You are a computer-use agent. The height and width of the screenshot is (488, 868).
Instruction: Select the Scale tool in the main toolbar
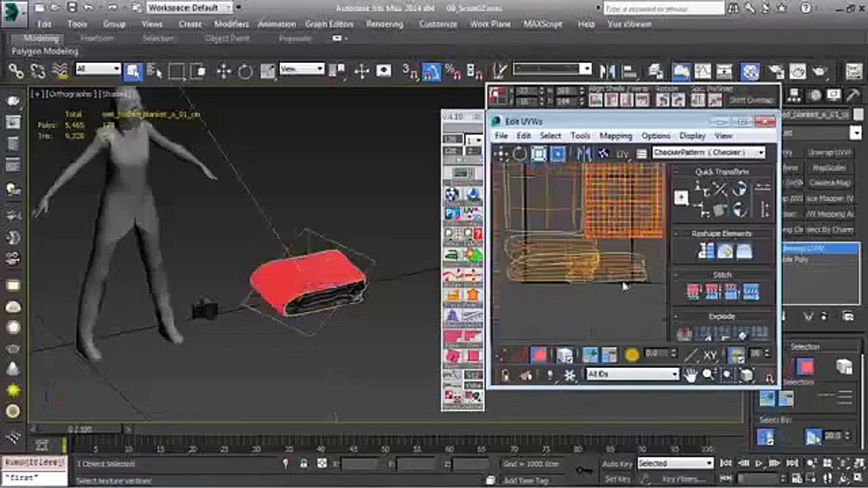268,70
